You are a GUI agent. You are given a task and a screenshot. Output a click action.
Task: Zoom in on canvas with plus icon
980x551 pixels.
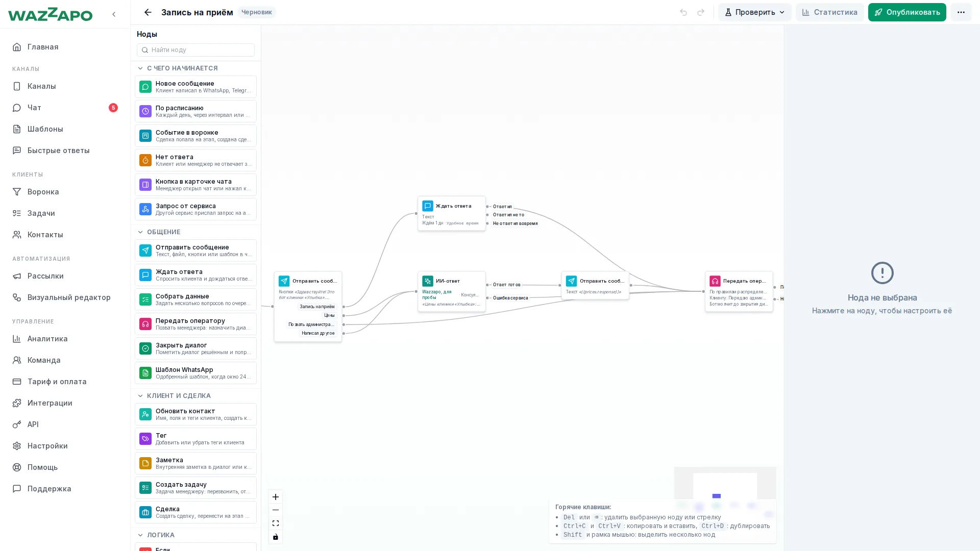click(276, 497)
